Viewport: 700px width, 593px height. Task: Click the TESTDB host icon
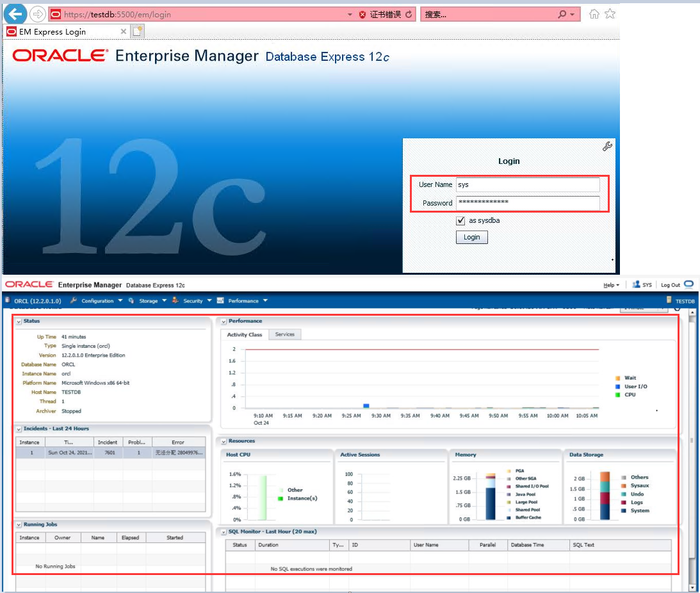pyautogui.click(x=669, y=300)
